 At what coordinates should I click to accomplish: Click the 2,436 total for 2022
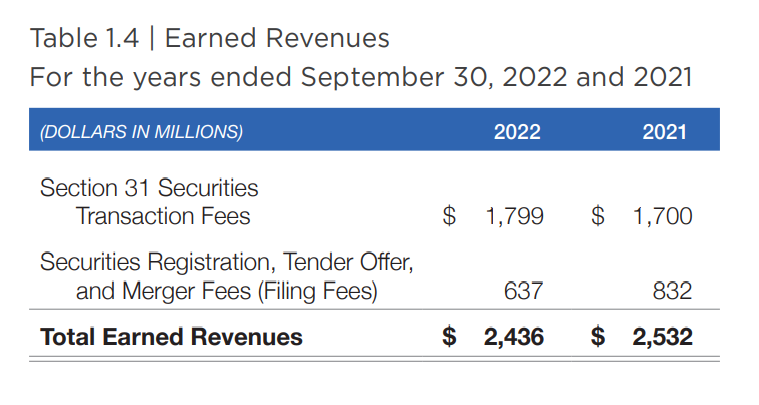point(514,338)
